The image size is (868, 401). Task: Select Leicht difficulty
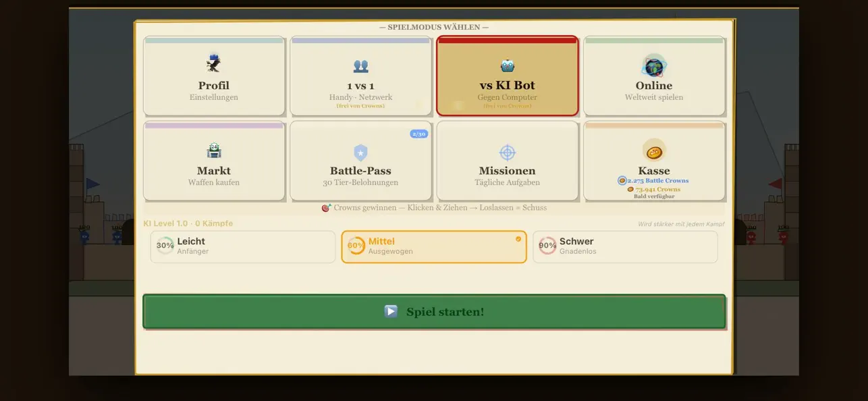click(x=243, y=246)
